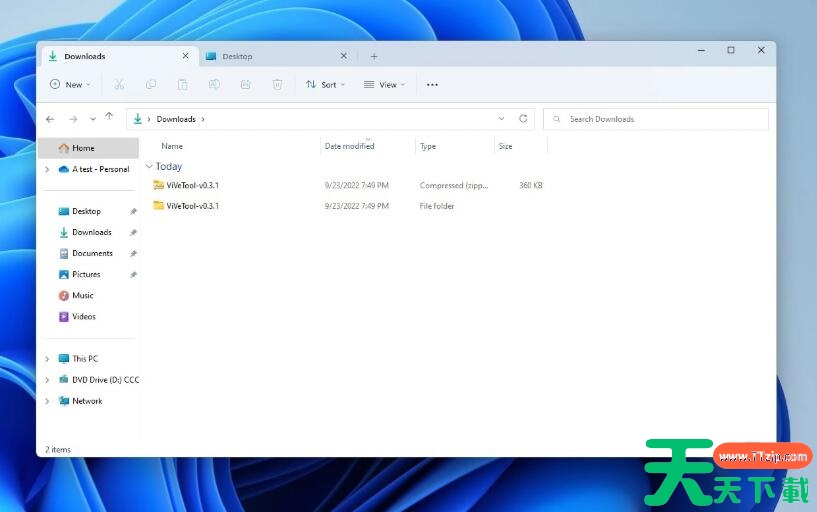Click the Rename icon in toolbar
Image resolution: width=817 pixels, height=512 pixels.
pyautogui.click(x=214, y=84)
